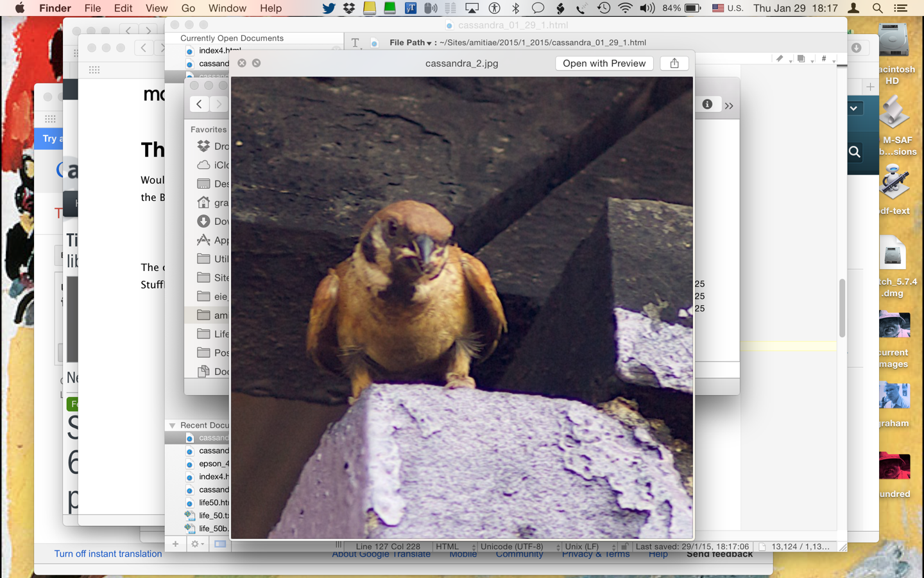
Task: Click the volume menu bar icon
Action: pos(647,8)
